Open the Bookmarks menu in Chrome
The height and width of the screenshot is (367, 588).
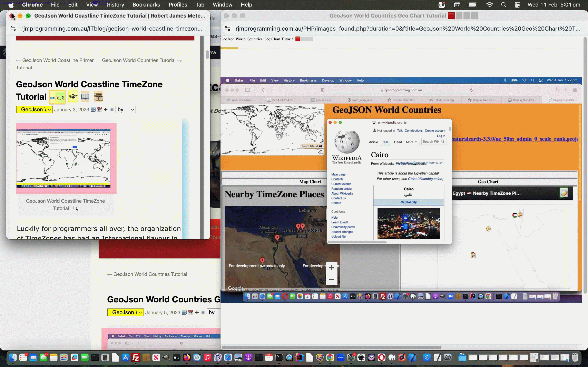(146, 5)
